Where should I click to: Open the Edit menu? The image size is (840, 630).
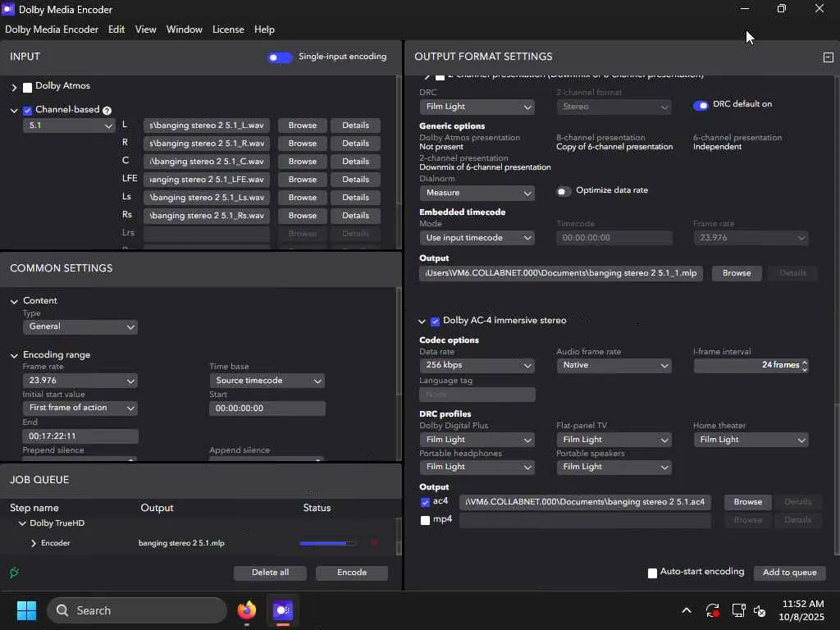[116, 30]
